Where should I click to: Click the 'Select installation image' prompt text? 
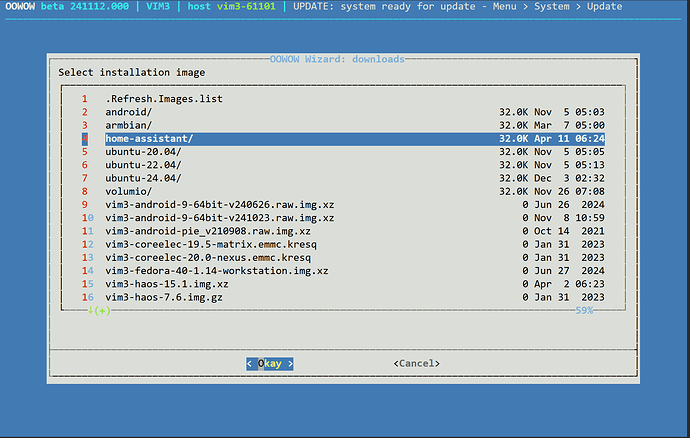pyautogui.click(x=132, y=72)
